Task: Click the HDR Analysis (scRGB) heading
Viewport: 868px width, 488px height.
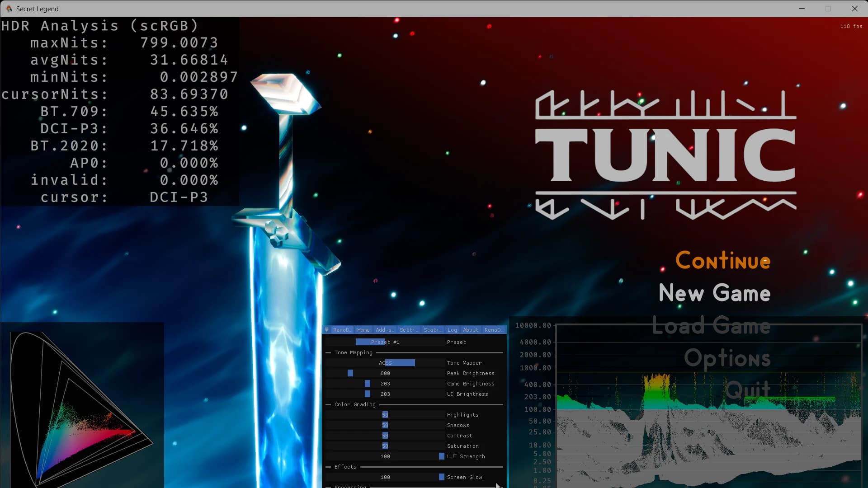Action: coord(100,25)
